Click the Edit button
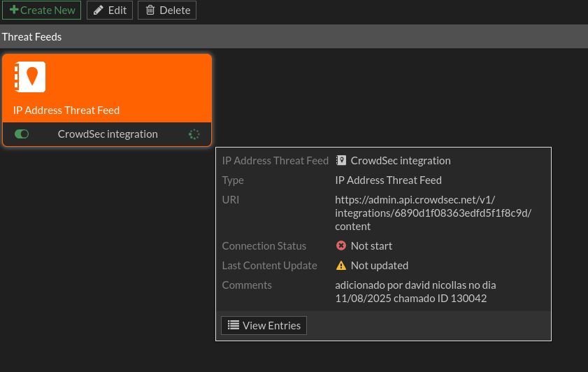This screenshot has height=372, width=588. (x=110, y=10)
